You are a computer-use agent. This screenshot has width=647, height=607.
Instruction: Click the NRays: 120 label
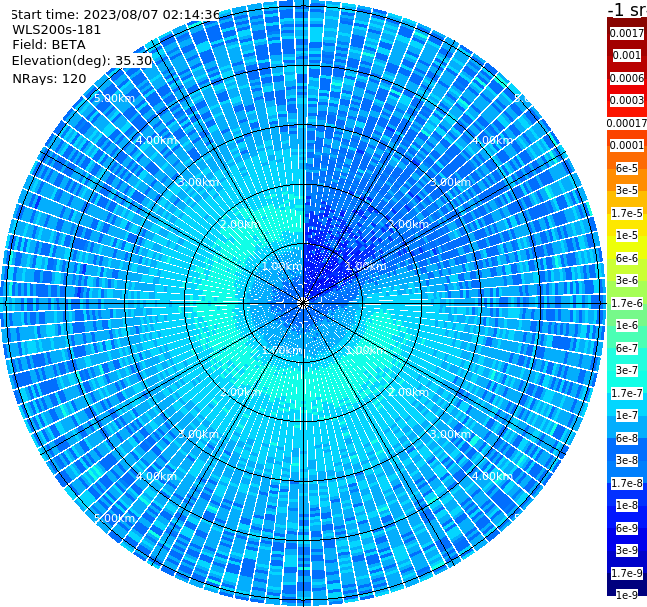[x=49, y=78]
